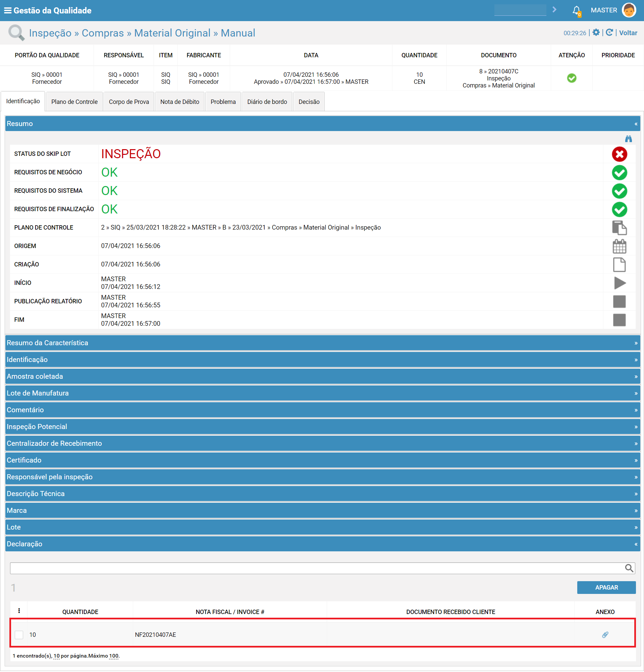
Task: Click the Voltar link
Action: [x=628, y=33]
